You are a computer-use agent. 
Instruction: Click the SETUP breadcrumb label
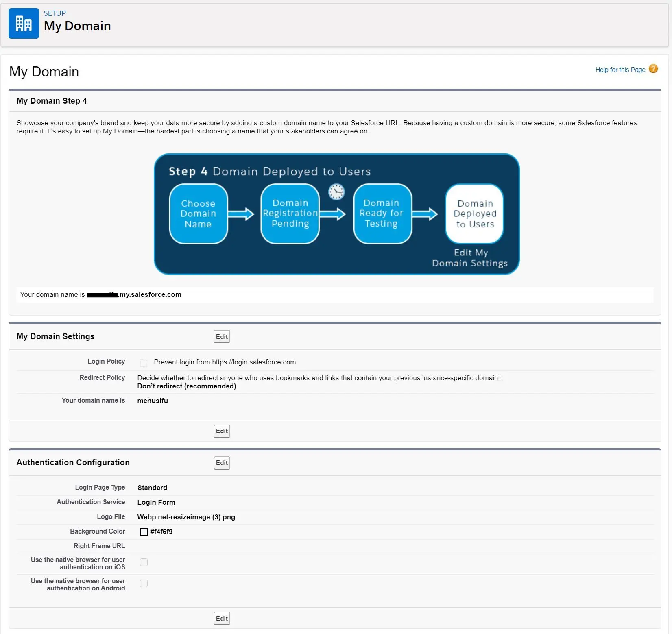55,13
